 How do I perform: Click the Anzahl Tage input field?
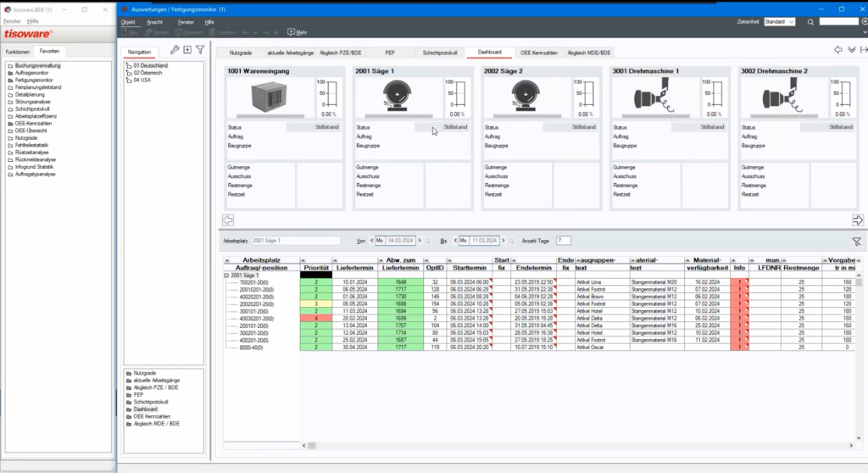coord(564,241)
